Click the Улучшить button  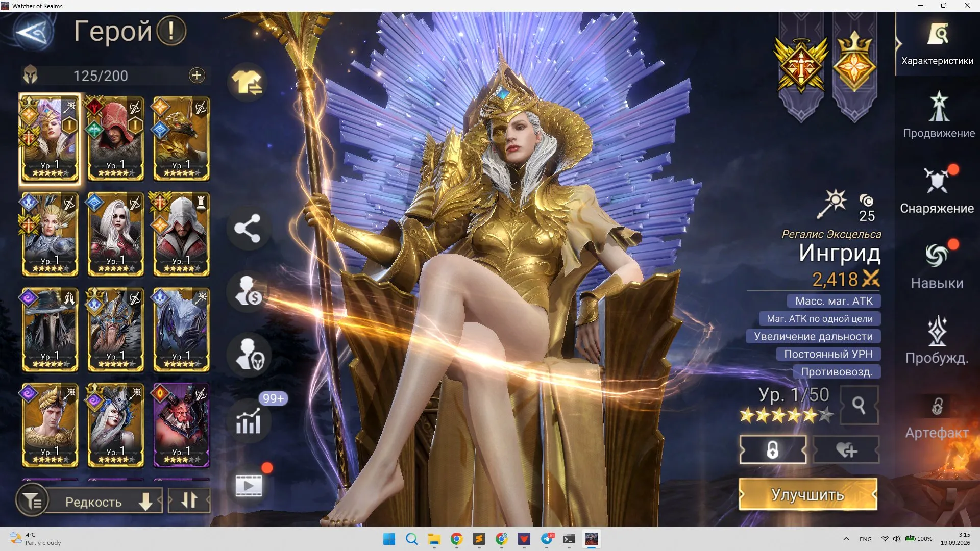(808, 494)
